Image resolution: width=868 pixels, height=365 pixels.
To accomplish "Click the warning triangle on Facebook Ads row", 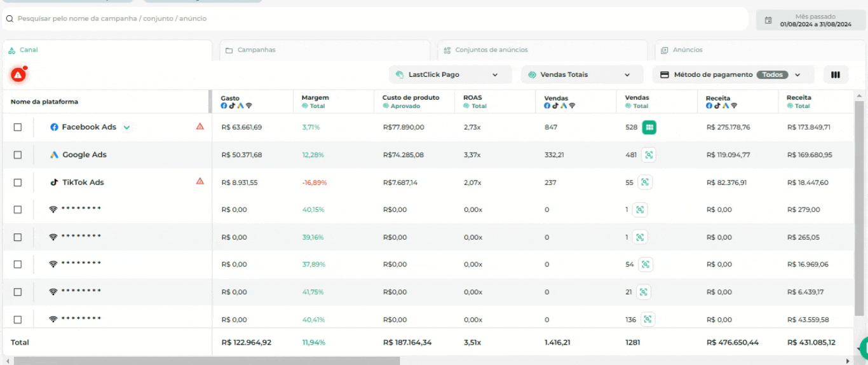I will tap(200, 127).
